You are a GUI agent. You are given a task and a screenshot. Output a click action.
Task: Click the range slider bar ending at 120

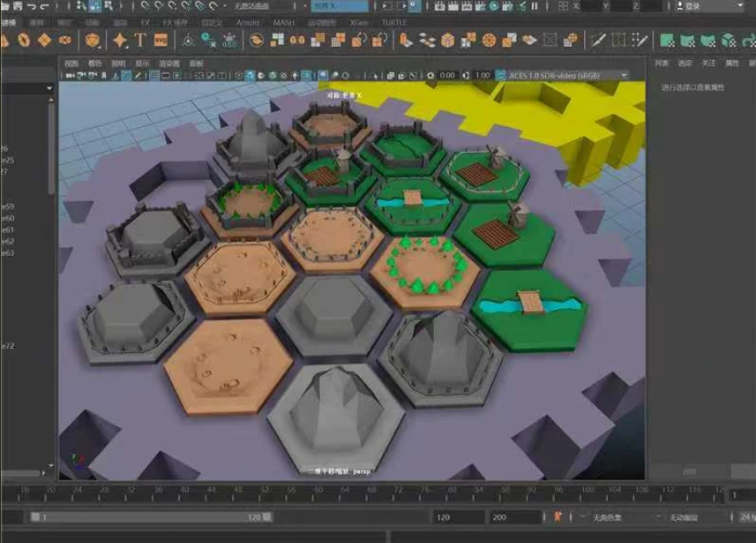coord(152,517)
